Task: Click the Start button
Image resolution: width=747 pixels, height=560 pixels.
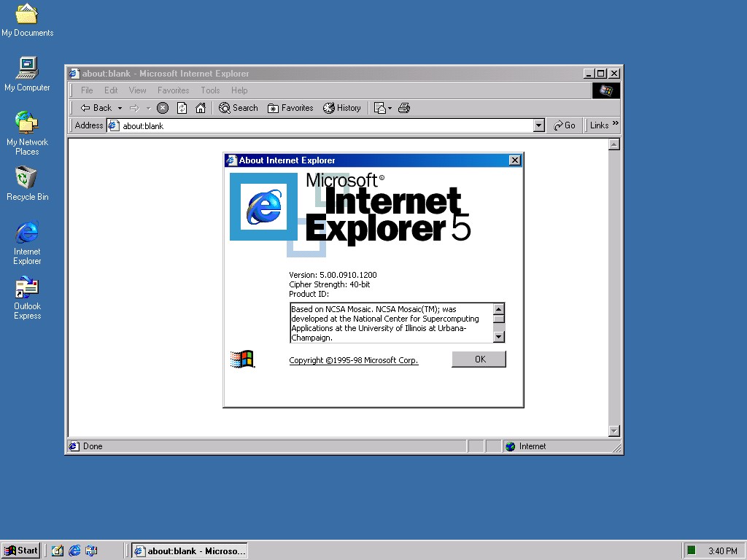Action: pos(20,551)
